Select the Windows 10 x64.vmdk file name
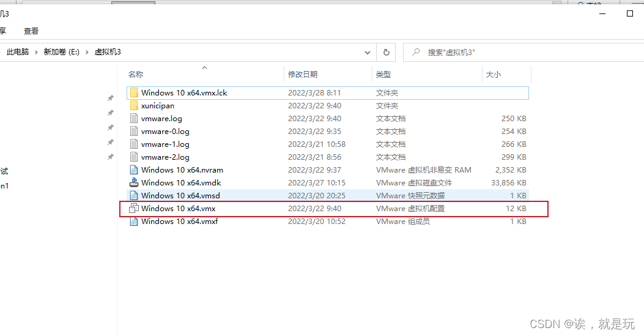 tap(181, 183)
